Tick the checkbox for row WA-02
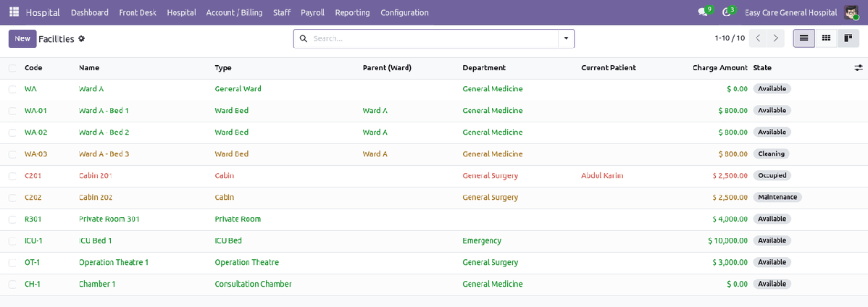 pyautogui.click(x=12, y=133)
